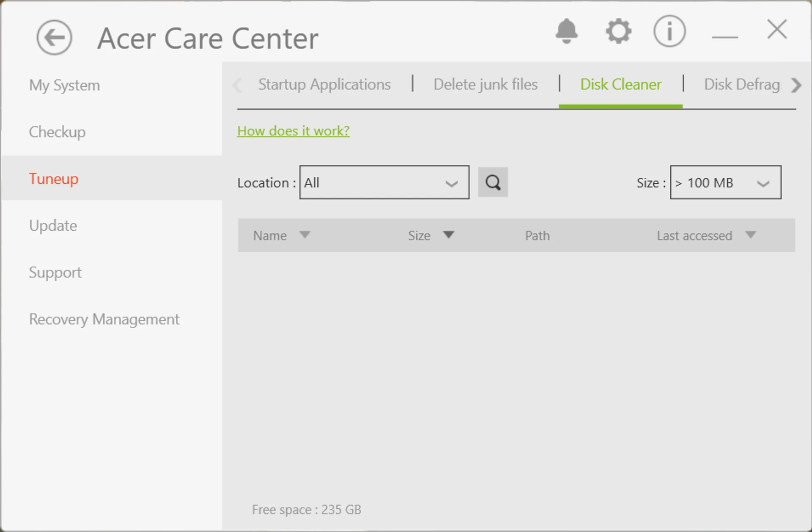Open My System in the sidebar
The image size is (812, 532).
(x=64, y=85)
